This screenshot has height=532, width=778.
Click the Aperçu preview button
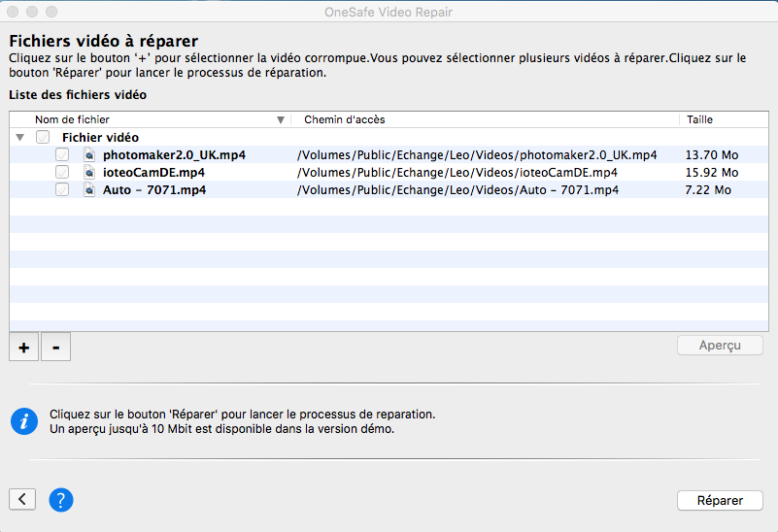point(720,346)
